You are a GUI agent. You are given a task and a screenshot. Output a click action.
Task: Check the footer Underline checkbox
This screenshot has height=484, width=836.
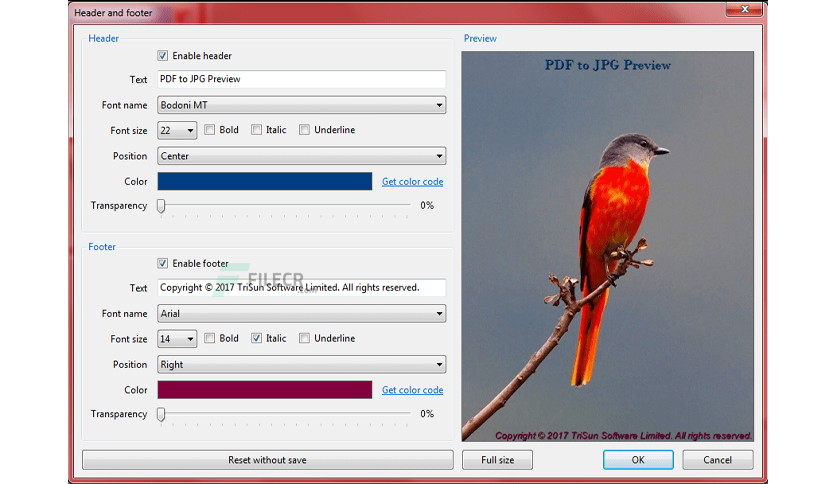pyautogui.click(x=304, y=338)
